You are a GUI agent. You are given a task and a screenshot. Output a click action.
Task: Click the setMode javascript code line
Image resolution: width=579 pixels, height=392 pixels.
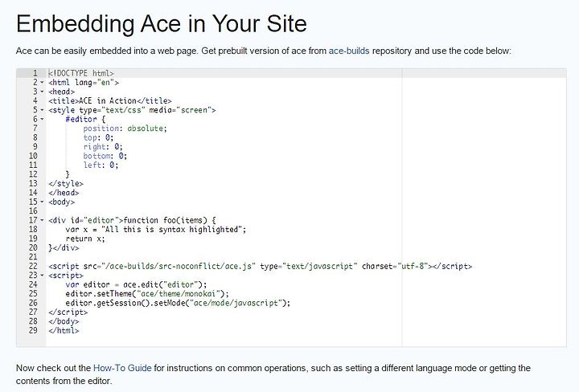pos(178,303)
